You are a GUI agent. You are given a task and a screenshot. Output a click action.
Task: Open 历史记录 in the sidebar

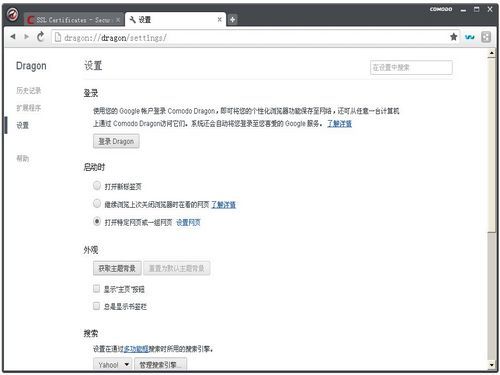29,90
